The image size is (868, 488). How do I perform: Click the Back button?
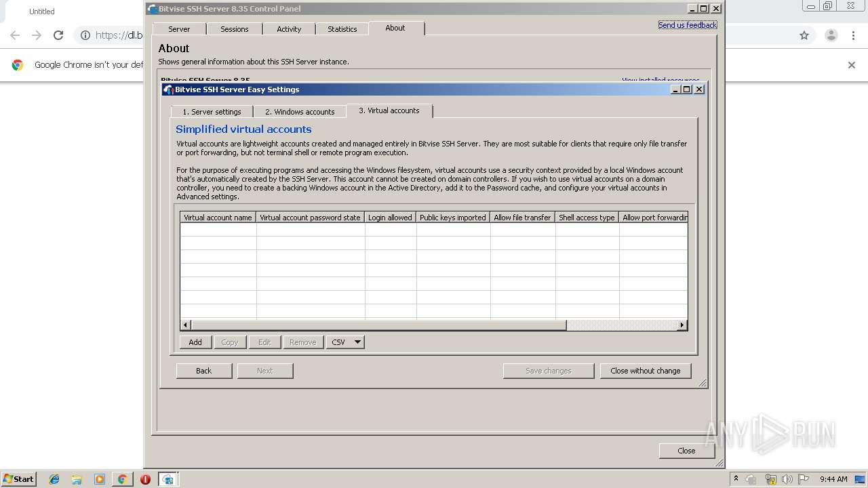(x=204, y=371)
